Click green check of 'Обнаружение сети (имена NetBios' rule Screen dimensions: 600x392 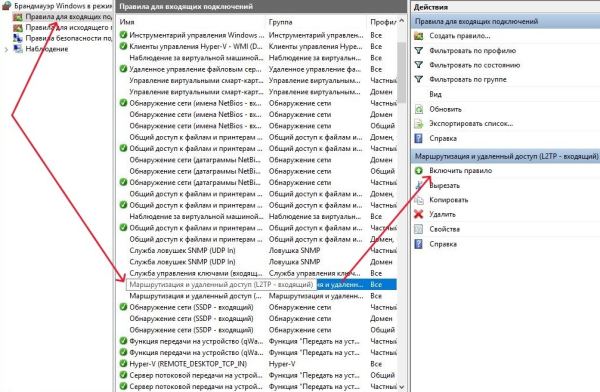pyautogui.click(x=123, y=103)
